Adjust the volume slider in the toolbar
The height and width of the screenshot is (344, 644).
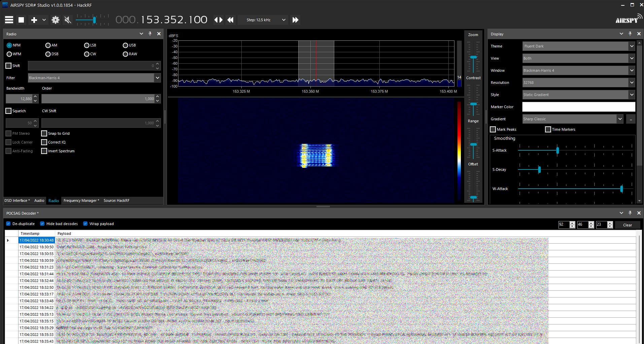pos(94,20)
